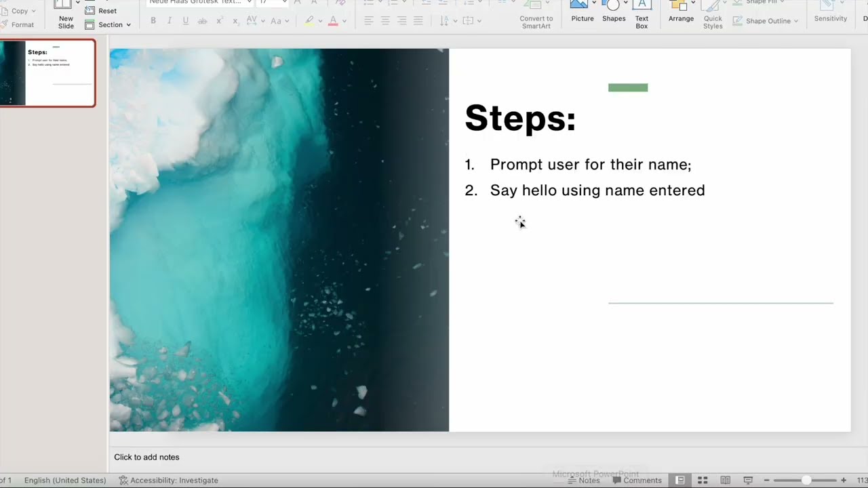
Task: Click the Format painter
Action: click(17, 25)
